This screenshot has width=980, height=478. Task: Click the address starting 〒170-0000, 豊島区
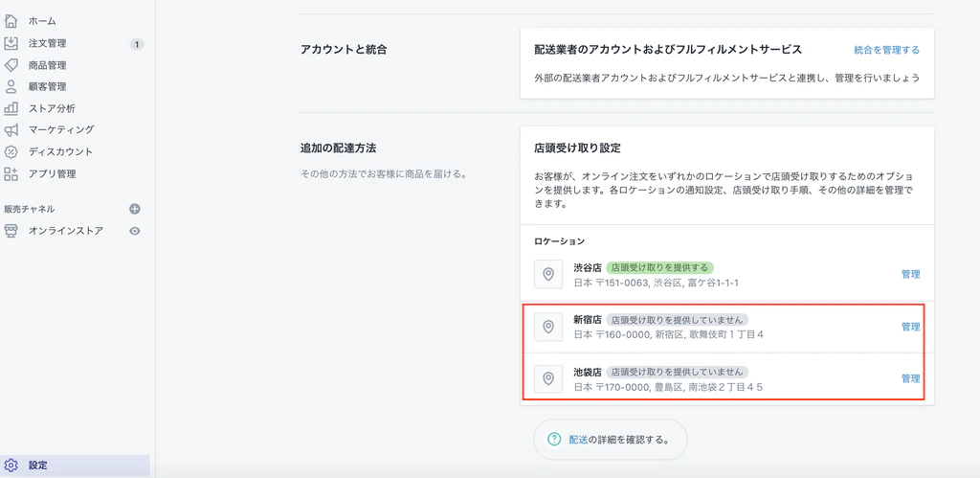pyautogui.click(x=668, y=387)
